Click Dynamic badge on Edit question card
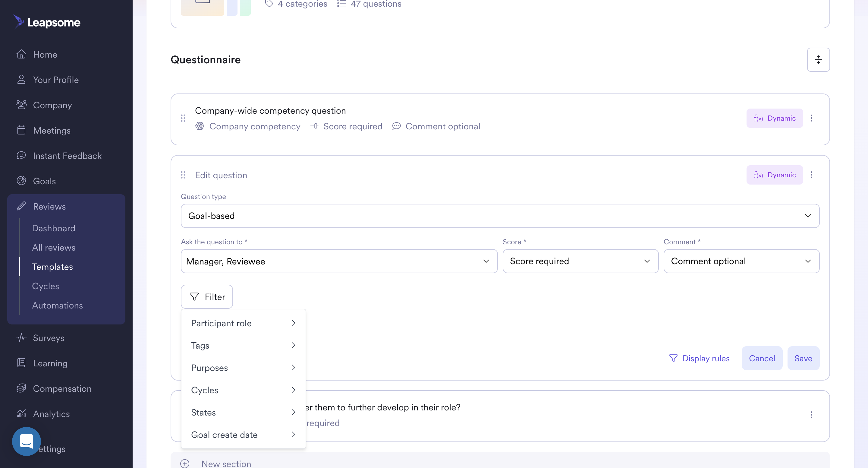The height and width of the screenshot is (468, 868). (x=774, y=175)
